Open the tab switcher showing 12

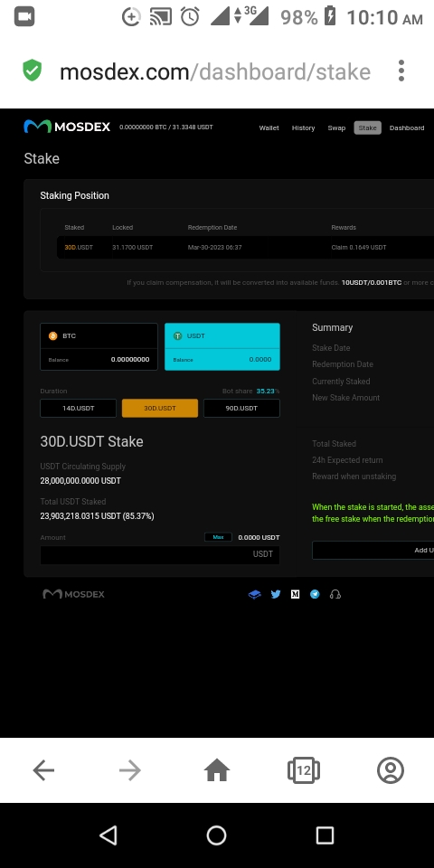coord(304,770)
